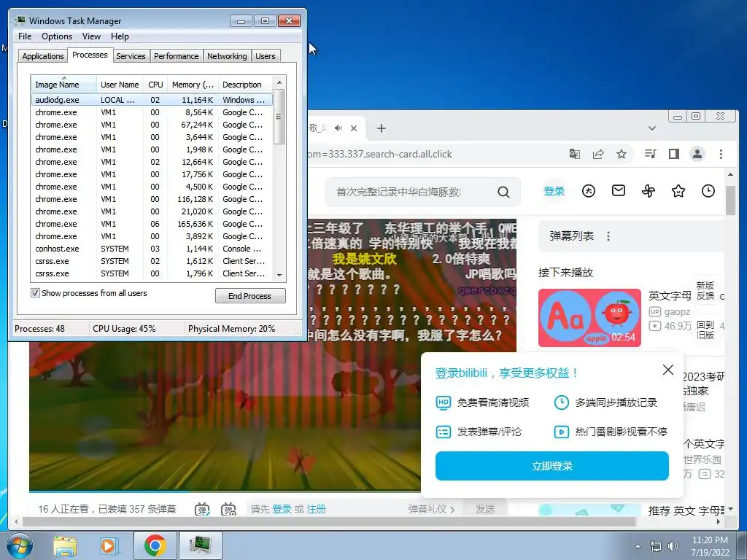747x560 pixels.
Task: Toggle the danmaku display icon
Action: [x=203, y=510]
